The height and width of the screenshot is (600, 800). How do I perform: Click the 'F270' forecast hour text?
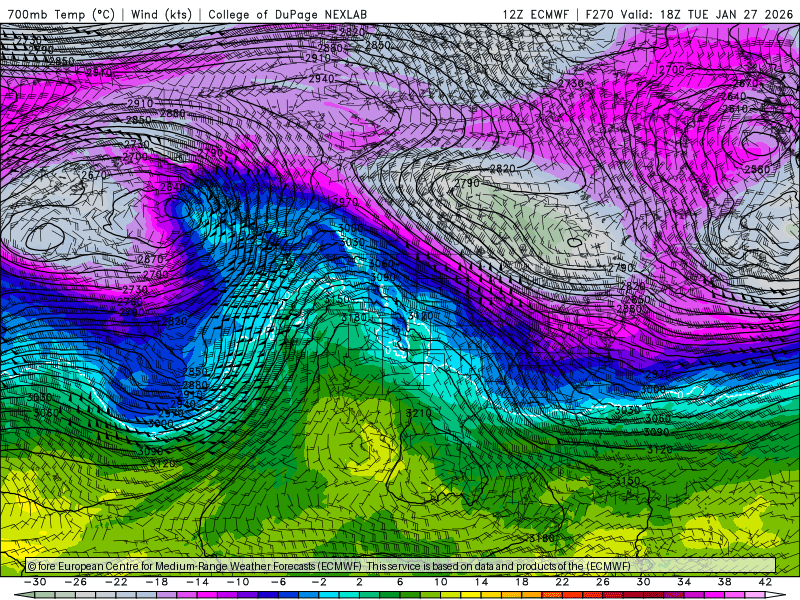(599, 14)
